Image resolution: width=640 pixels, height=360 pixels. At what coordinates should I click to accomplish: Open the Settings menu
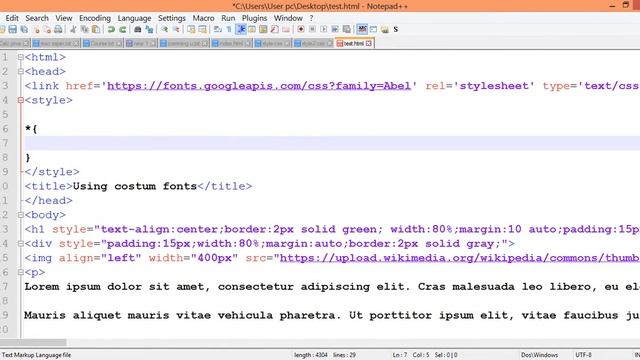tap(171, 18)
